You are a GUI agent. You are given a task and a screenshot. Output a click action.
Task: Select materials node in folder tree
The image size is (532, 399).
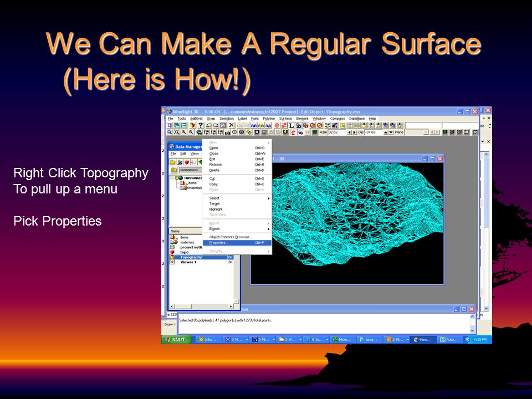191,188
